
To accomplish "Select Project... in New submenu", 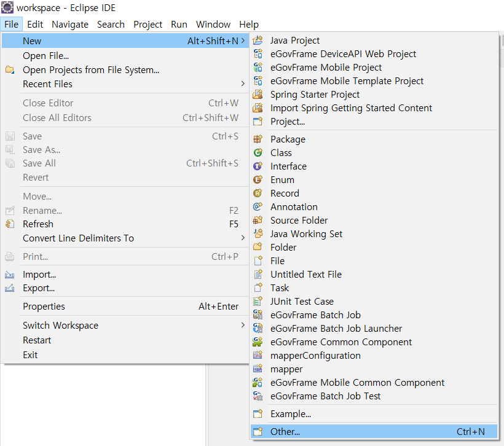I will 374,122.
